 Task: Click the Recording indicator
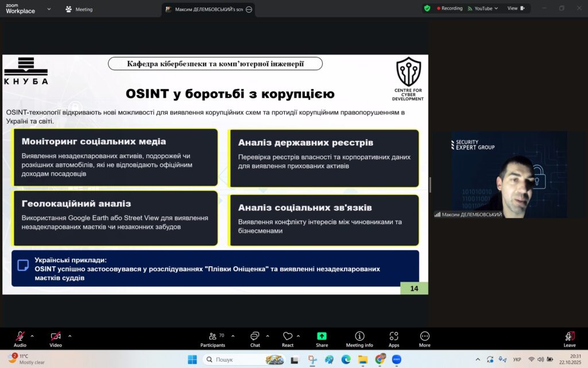click(450, 9)
